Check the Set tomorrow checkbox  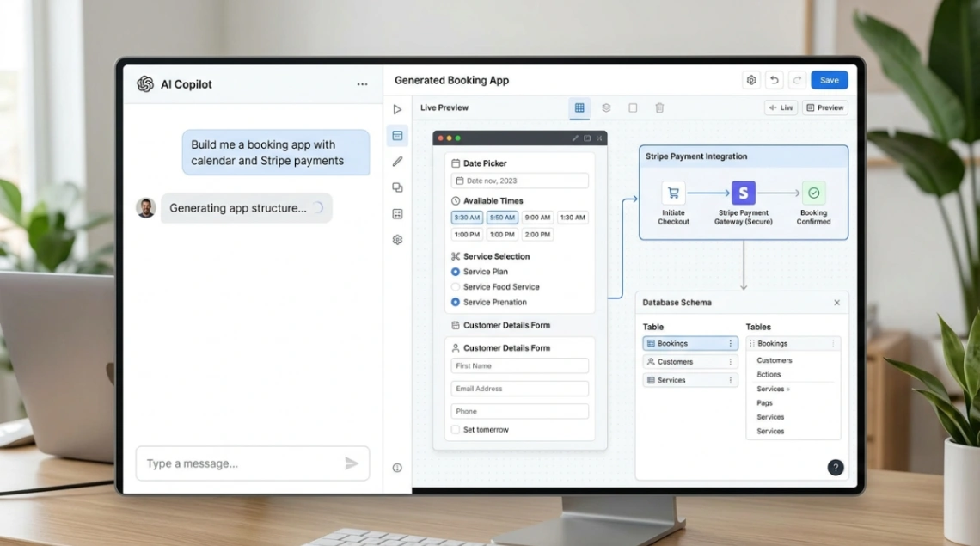(455, 430)
